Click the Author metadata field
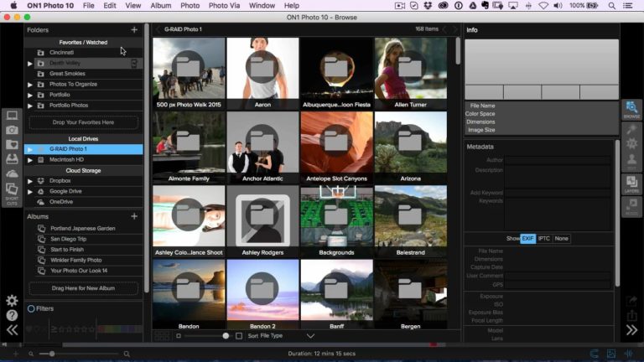This screenshot has width=644, height=362. tap(558, 160)
